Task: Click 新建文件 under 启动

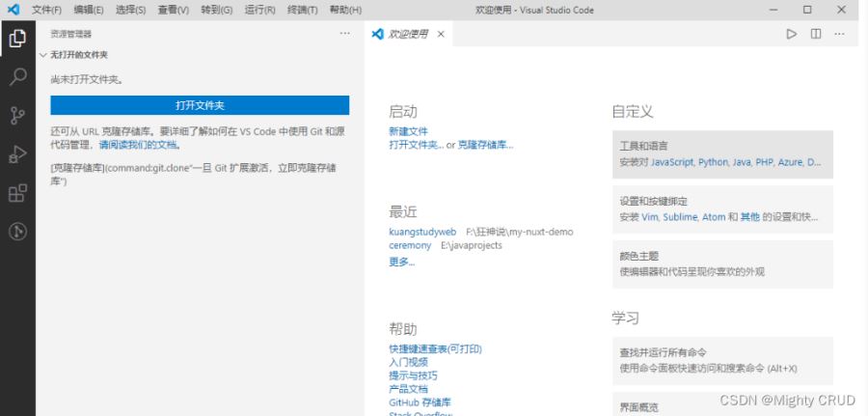Action: click(x=409, y=131)
